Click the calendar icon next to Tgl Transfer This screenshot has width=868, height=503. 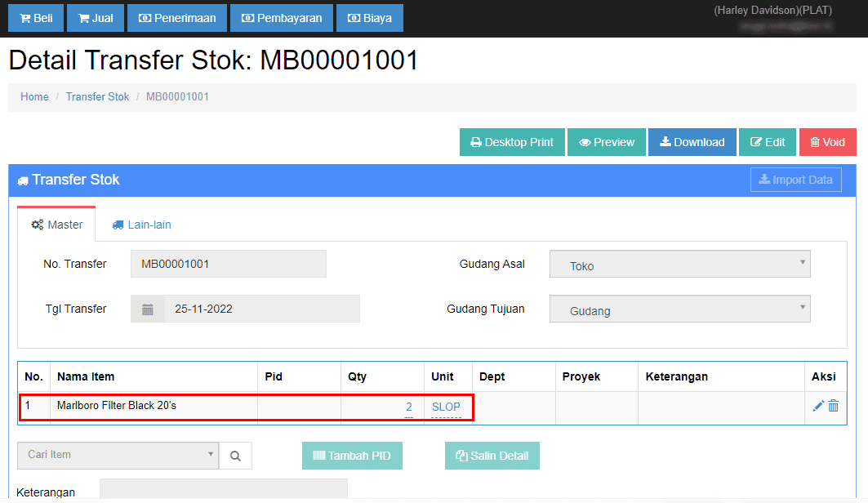pos(148,309)
